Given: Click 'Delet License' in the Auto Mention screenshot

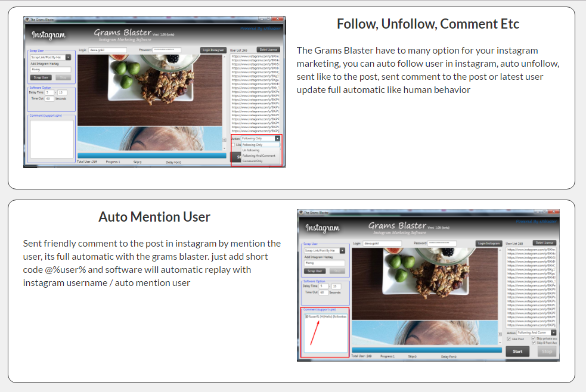Looking at the screenshot, I should point(544,243).
